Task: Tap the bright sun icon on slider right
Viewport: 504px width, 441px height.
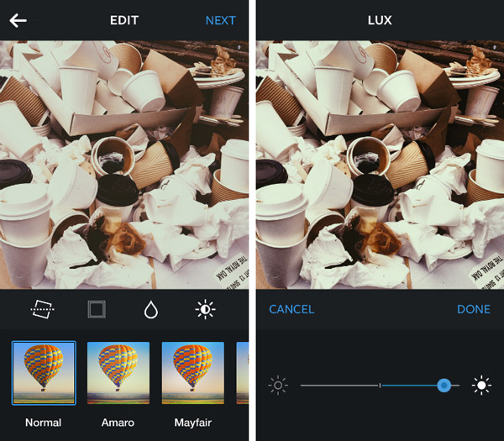Action: pyautogui.click(x=481, y=385)
